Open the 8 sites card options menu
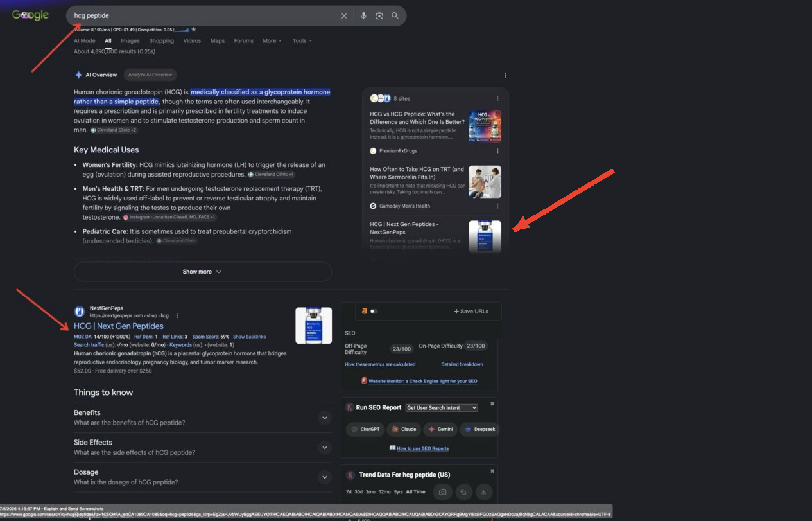 tap(497, 98)
